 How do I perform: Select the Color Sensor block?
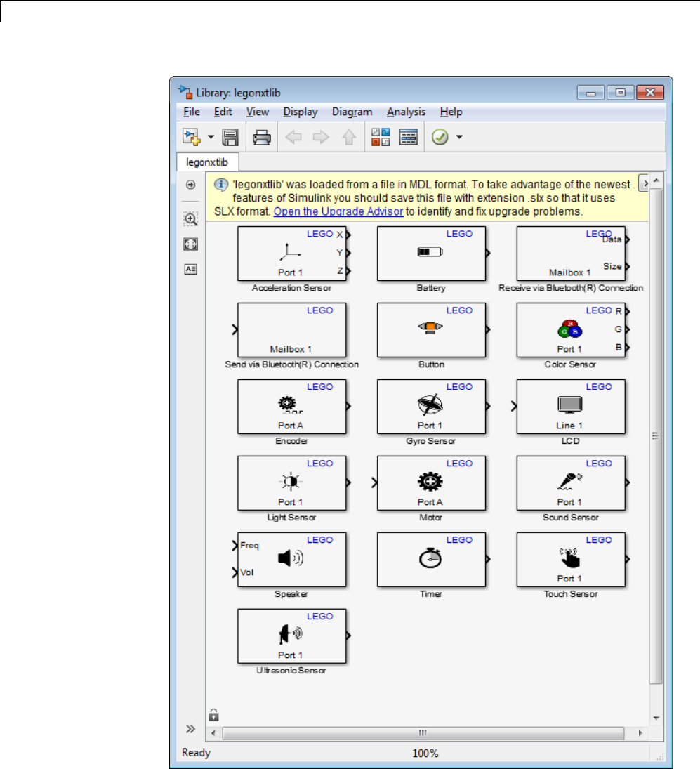(571, 329)
